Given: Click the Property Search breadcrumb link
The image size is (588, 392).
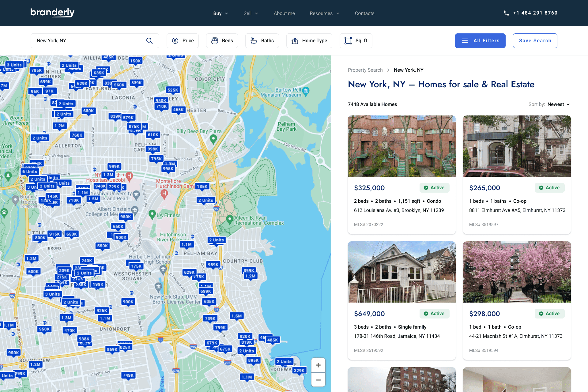Looking at the screenshot, I should (365, 70).
